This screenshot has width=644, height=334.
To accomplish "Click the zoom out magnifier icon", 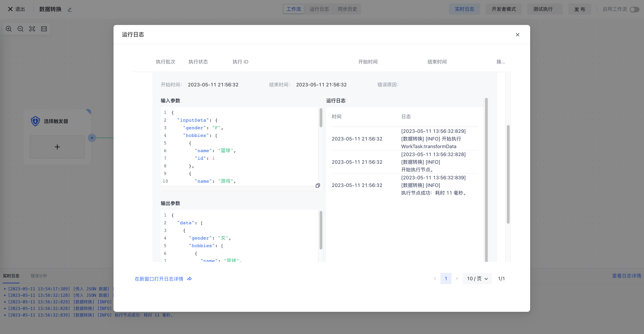I will click(x=20, y=29).
